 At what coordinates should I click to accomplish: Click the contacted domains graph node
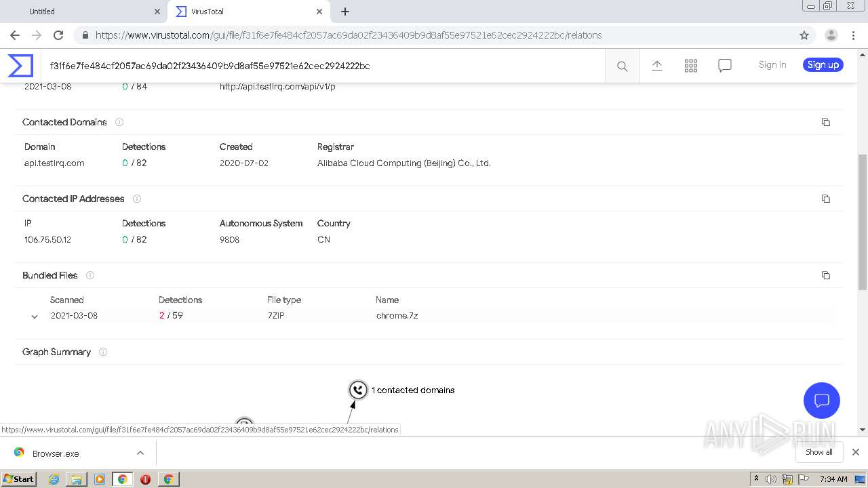[x=358, y=390]
